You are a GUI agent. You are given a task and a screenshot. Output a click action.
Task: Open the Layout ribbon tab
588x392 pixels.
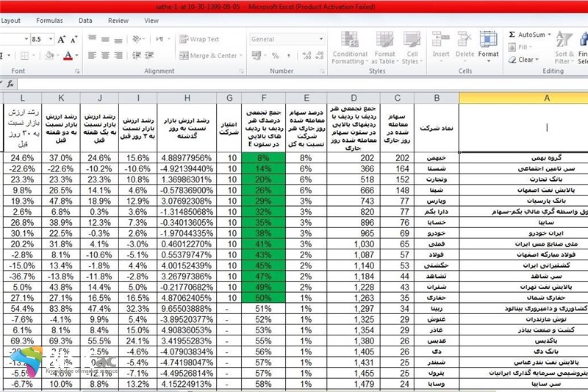coord(10,21)
